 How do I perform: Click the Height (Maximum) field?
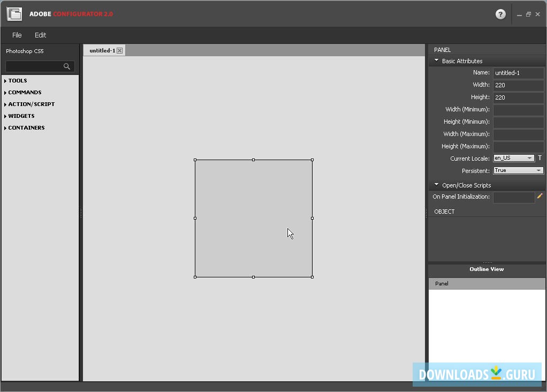[x=518, y=146]
